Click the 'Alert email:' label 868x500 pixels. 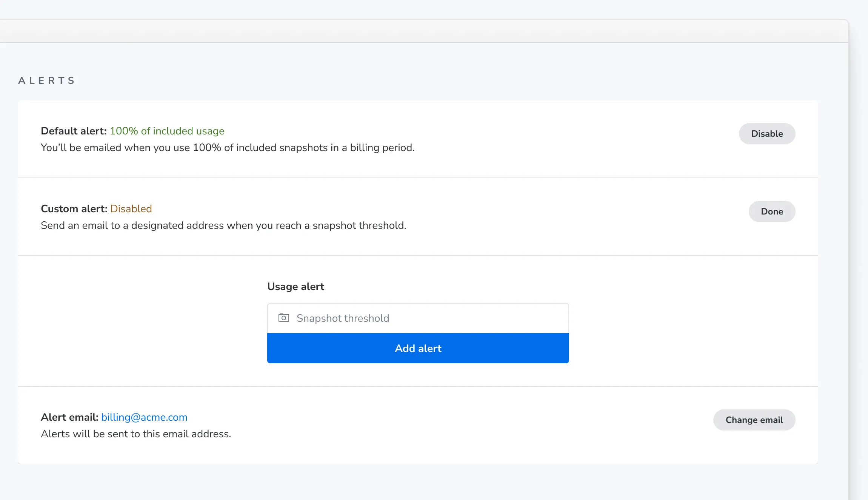(x=69, y=417)
